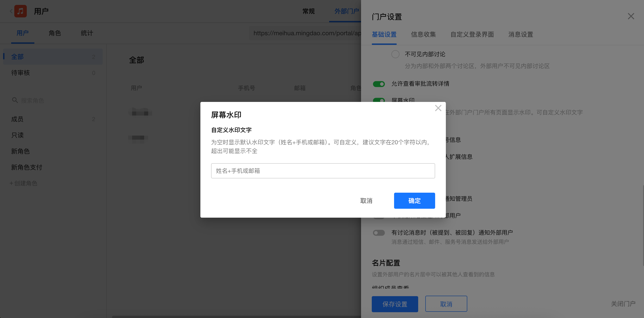Close the screen watermark dialog

pos(438,108)
